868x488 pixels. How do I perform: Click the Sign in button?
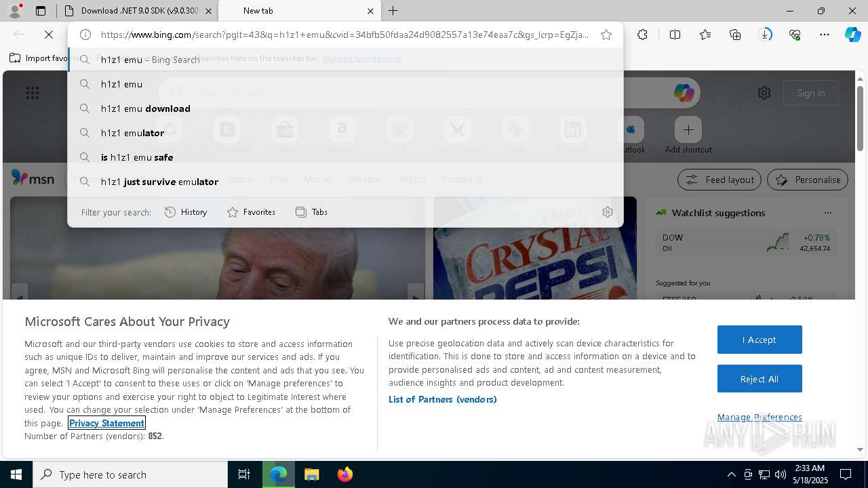811,93
